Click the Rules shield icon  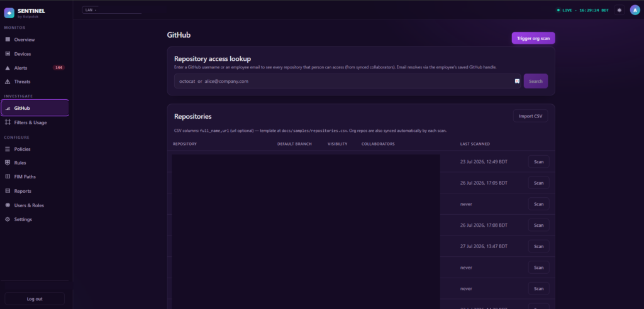[8, 163]
